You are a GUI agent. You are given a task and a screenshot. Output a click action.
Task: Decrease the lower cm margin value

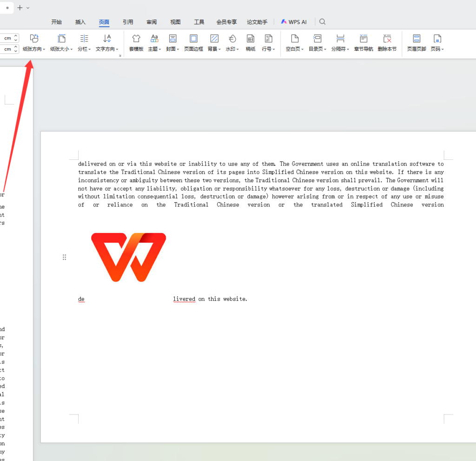click(16, 51)
